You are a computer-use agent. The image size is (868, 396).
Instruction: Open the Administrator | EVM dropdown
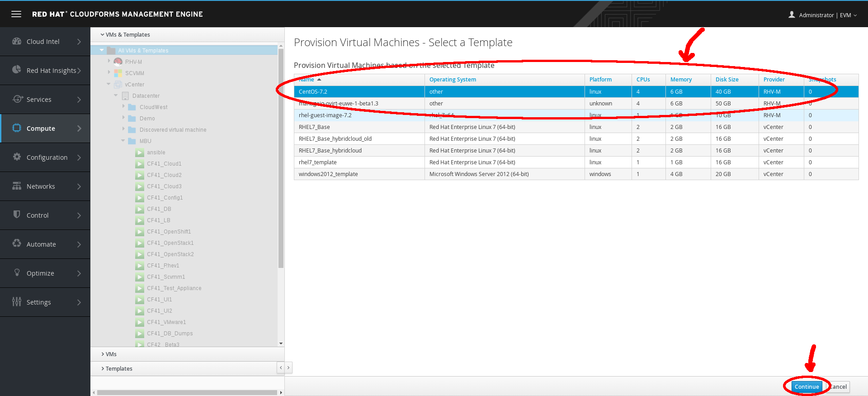click(823, 15)
